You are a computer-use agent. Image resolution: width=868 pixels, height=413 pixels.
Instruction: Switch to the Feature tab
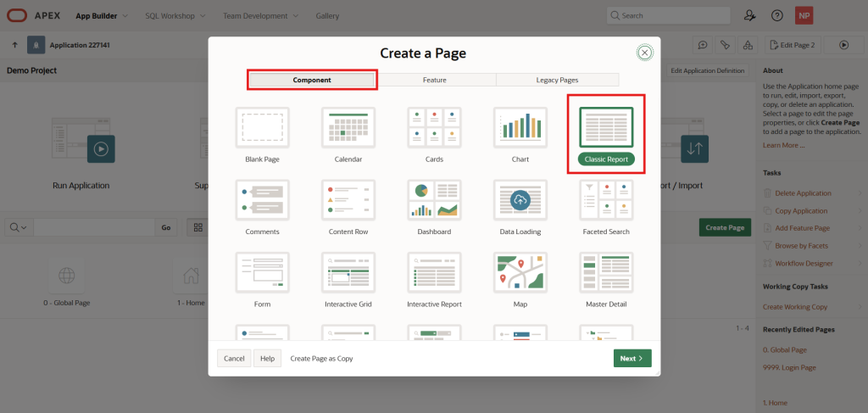coord(435,80)
